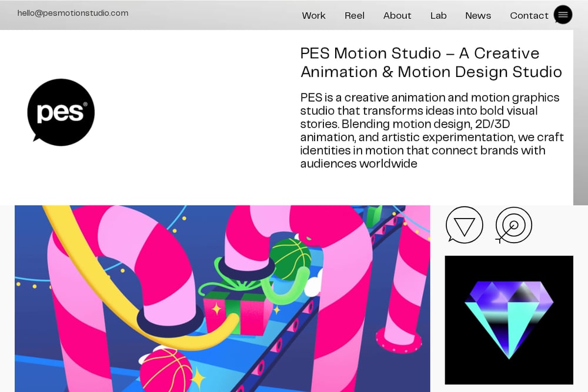Image resolution: width=588 pixels, height=392 pixels.
Task: Click the black pes speech-bubble logo
Action: pyautogui.click(x=61, y=112)
